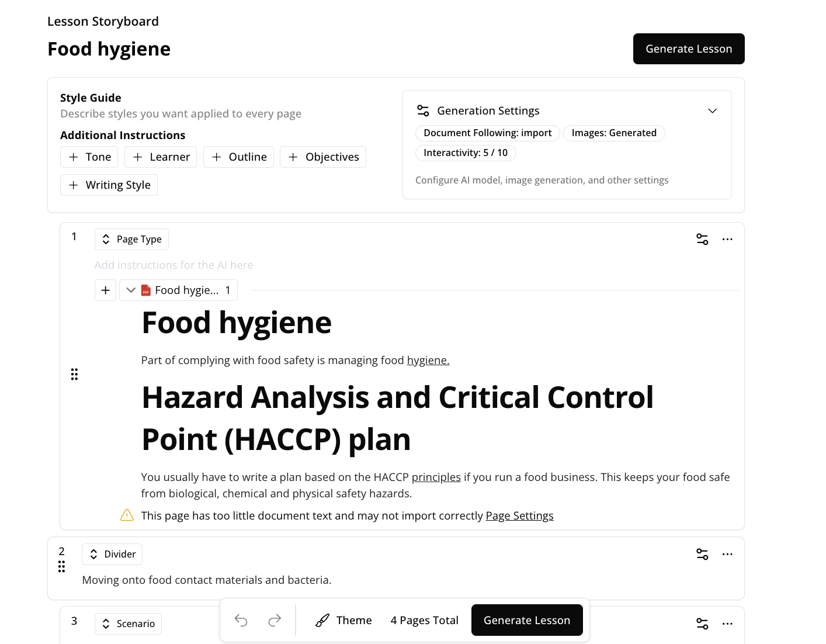
Task: Open page 2 more options ellipsis
Action: pyautogui.click(x=727, y=554)
